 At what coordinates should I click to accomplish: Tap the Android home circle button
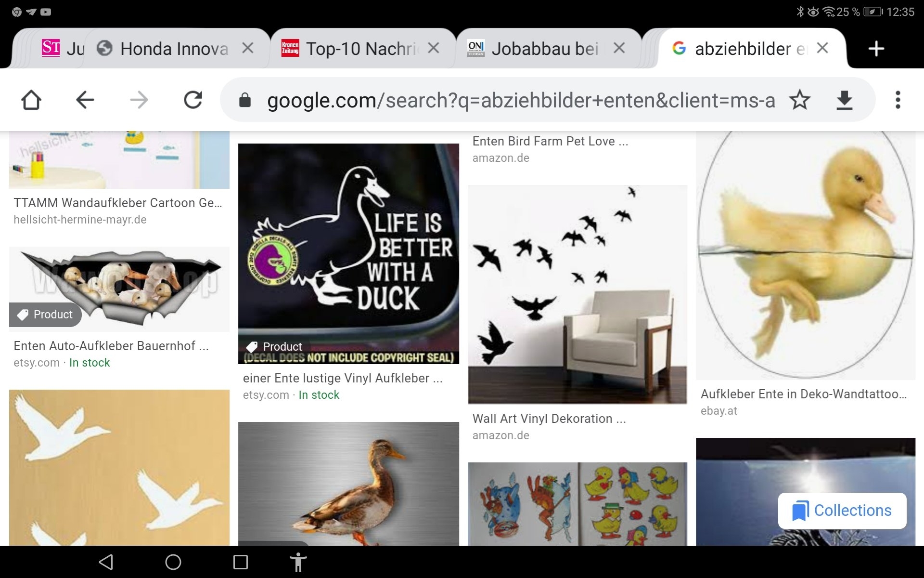click(173, 562)
